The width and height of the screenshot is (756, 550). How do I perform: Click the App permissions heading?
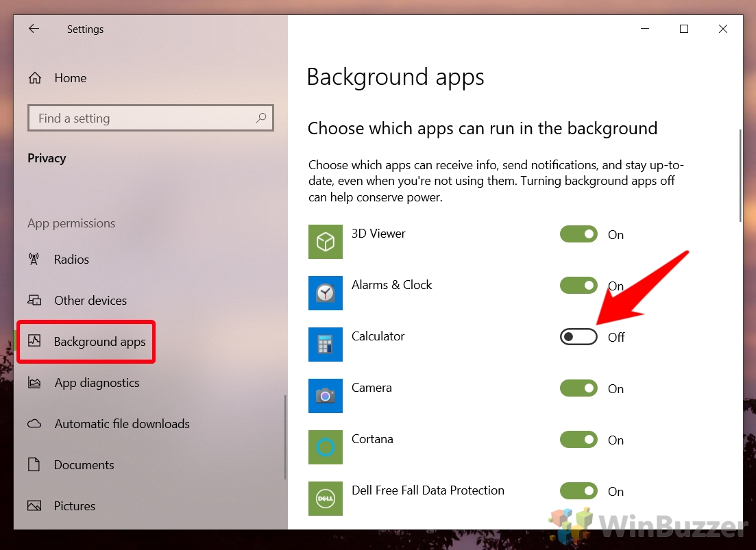click(x=71, y=223)
